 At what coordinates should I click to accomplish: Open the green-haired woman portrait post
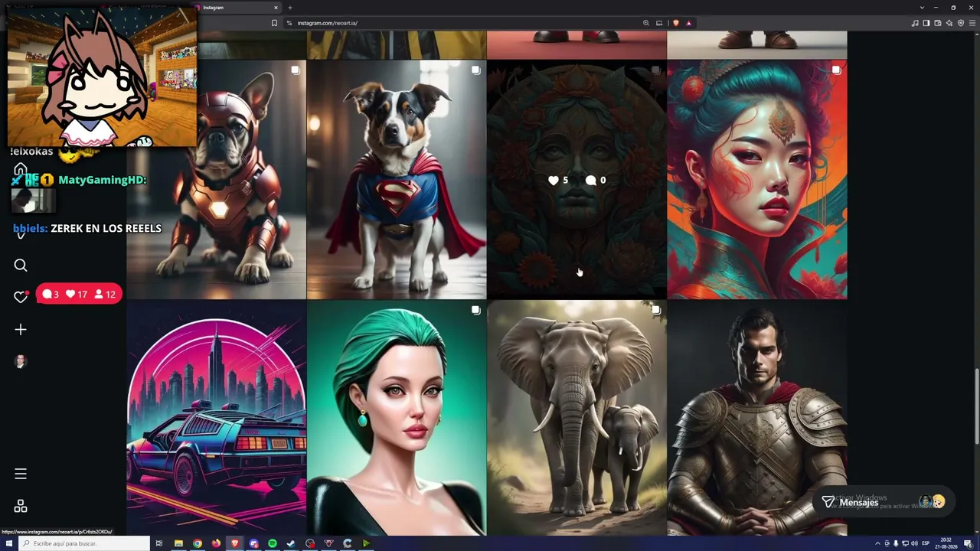[x=397, y=418]
